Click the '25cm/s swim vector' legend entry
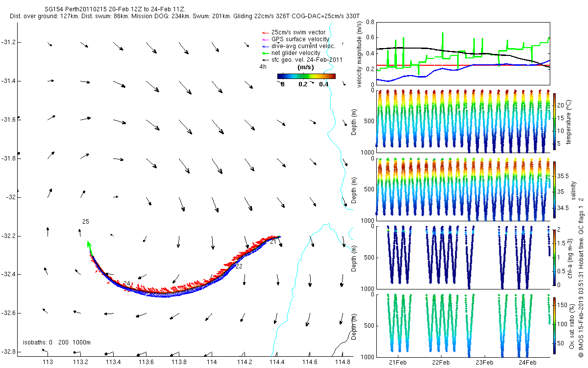588x368 pixels. (298, 32)
